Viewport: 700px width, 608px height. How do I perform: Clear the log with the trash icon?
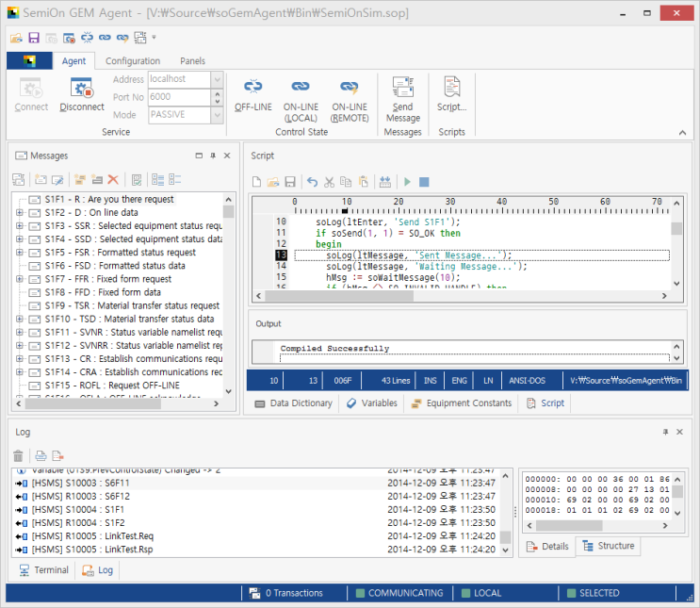18,456
